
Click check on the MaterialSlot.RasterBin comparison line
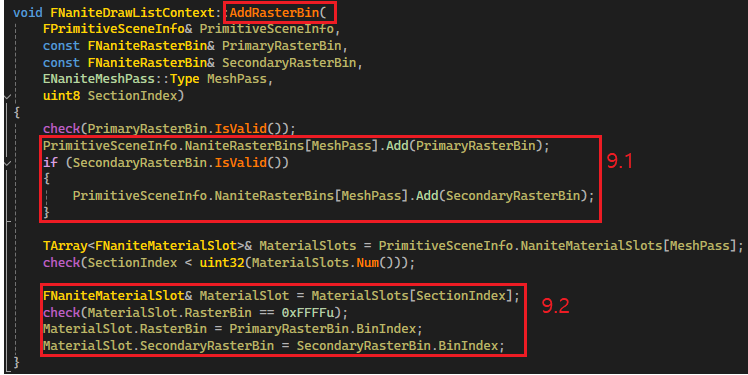click(62, 312)
